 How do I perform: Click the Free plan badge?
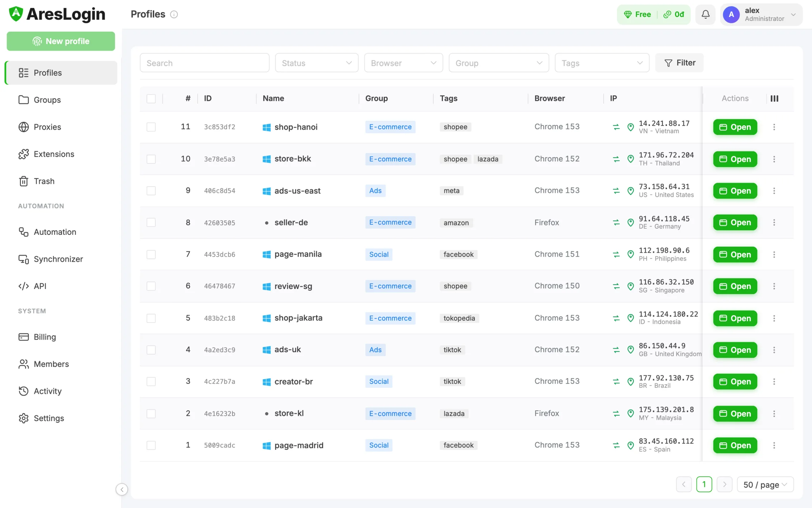[638, 14]
